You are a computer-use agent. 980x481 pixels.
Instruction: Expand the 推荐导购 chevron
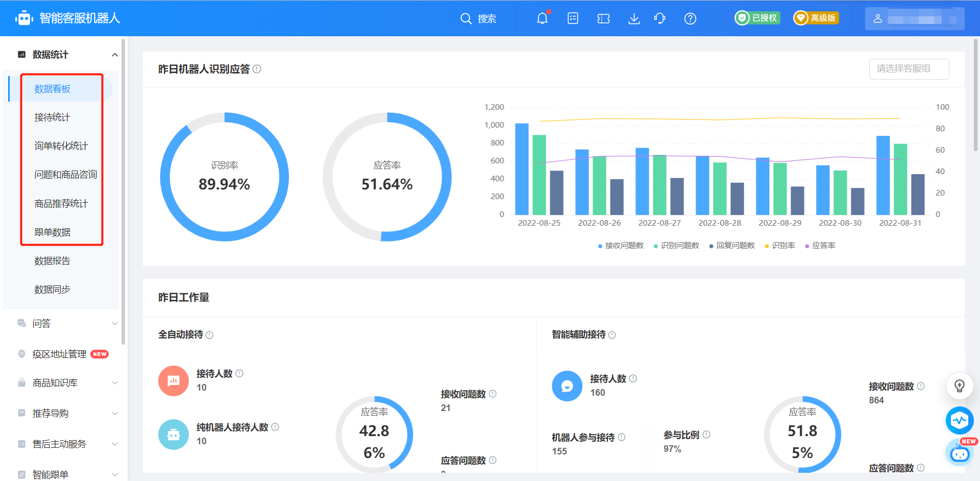click(x=115, y=413)
